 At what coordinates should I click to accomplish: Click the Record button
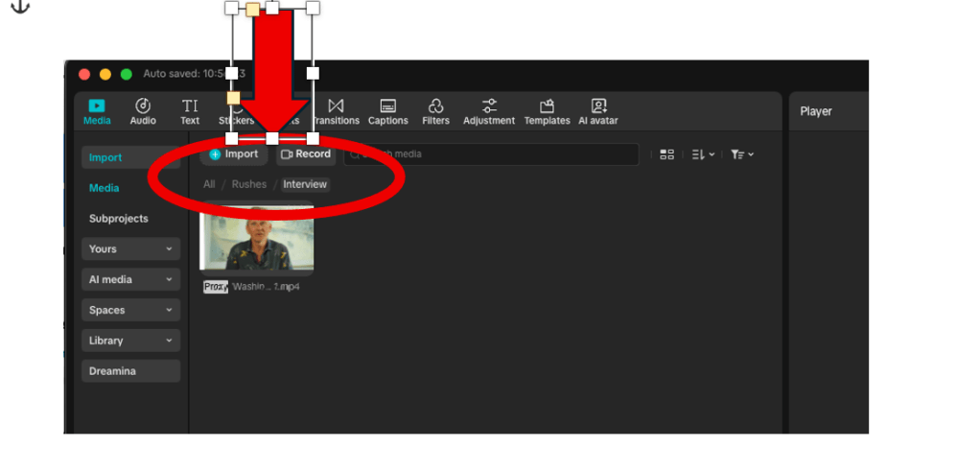click(x=306, y=154)
